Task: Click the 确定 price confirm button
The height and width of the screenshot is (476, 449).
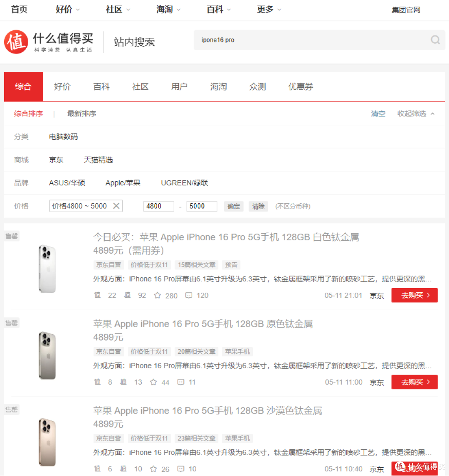Action: pyautogui.click(x=233, y=206)
